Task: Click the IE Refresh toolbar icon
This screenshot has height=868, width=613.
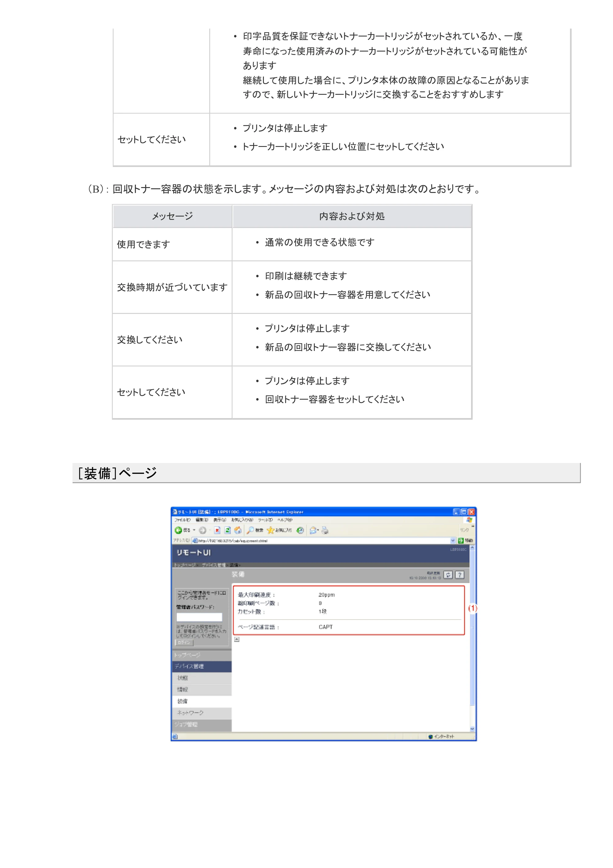Action: tap(227, 530)
